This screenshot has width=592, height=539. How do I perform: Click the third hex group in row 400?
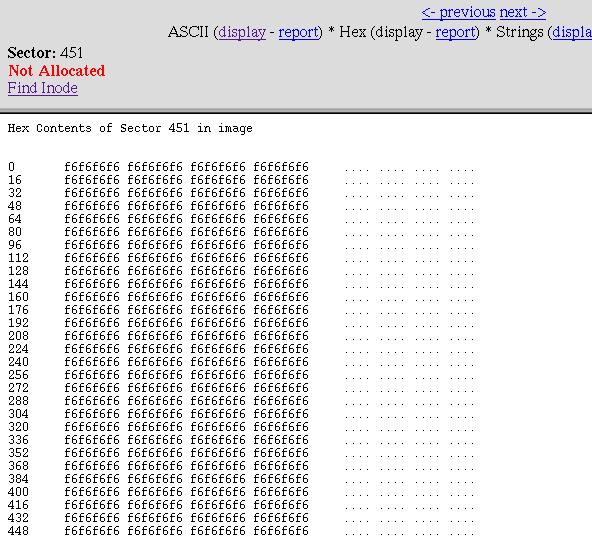(218, 492)
